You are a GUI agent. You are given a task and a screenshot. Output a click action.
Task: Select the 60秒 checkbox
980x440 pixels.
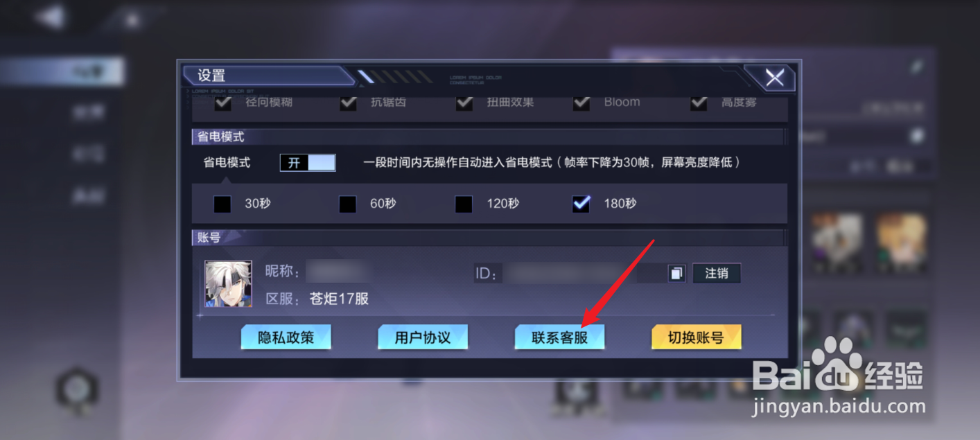pyautogui.click(x=347, y=204)
